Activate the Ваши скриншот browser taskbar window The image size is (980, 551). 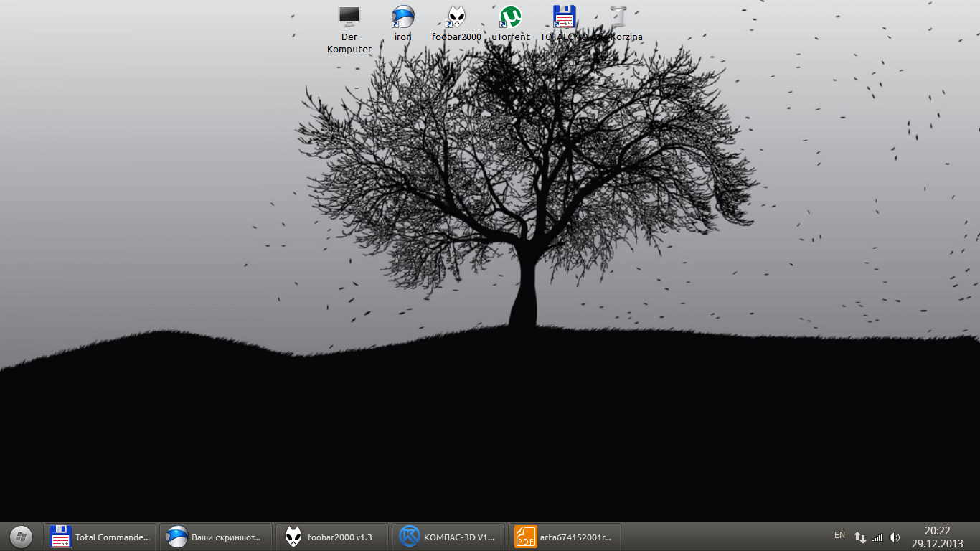[216, 537]
